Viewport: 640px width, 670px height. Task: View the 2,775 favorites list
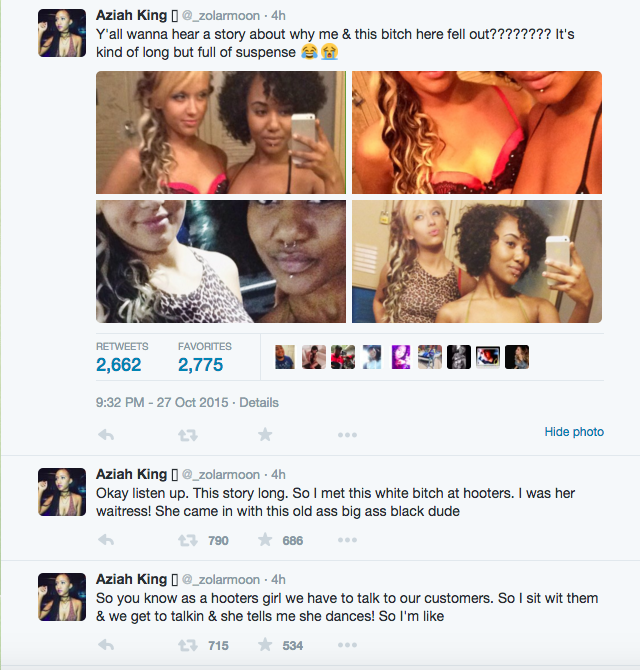[200, 365]
